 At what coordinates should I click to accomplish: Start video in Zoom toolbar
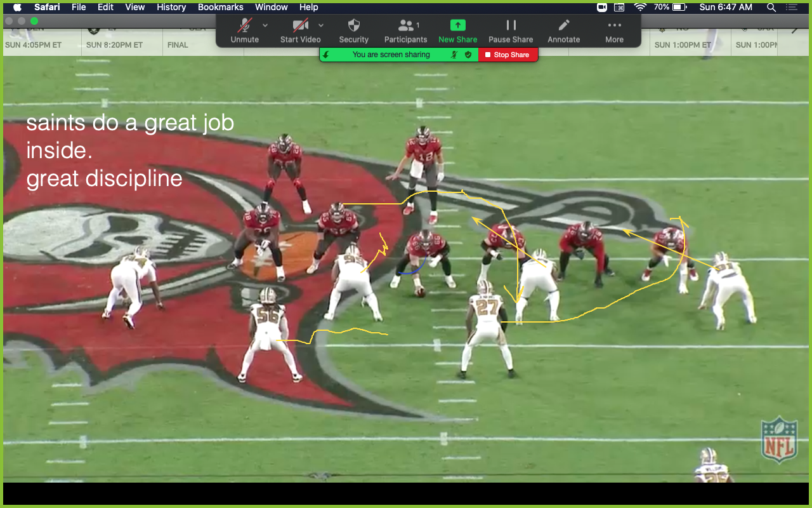(x=300, y=30)
